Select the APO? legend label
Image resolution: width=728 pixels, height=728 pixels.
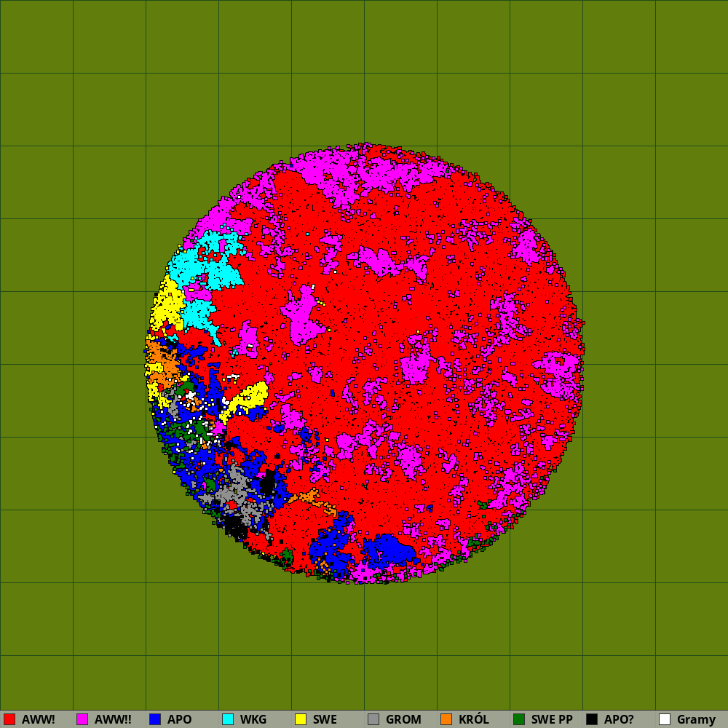click(619, 719)
